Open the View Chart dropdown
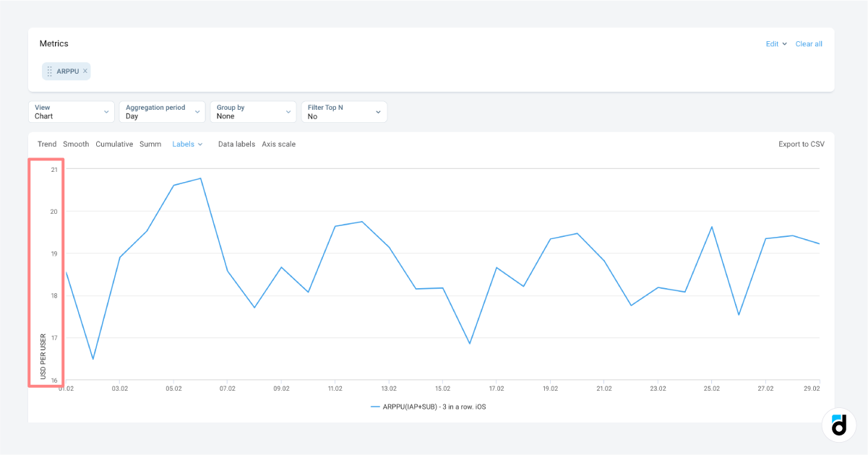The image size is (868, 455). [x=72, y=112]
